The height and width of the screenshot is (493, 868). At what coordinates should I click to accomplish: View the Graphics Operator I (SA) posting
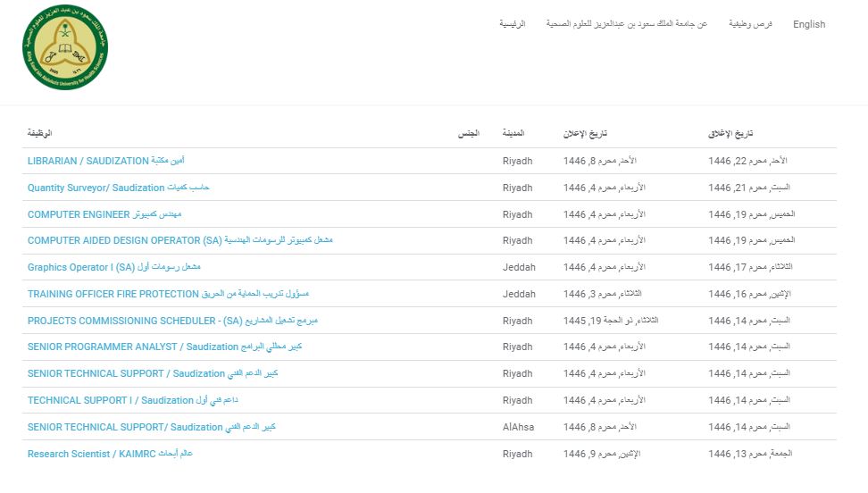coord(113,267)
